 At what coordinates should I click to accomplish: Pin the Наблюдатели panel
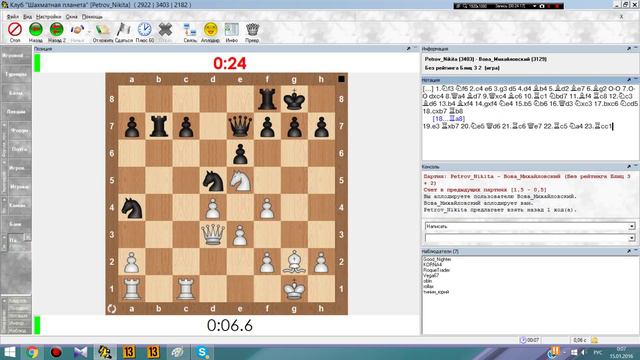pos(629,251)
